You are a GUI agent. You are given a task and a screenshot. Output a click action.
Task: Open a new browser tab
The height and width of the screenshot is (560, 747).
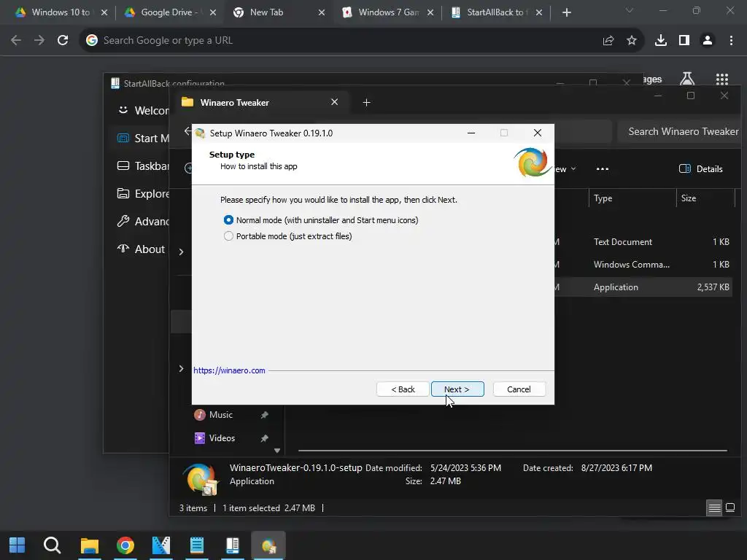566,12
